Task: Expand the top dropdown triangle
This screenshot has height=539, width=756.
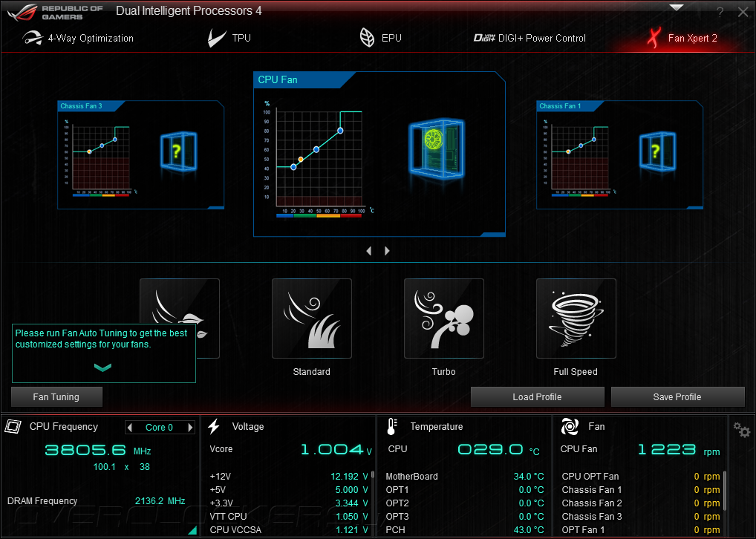Action: (x=677, y=7)
